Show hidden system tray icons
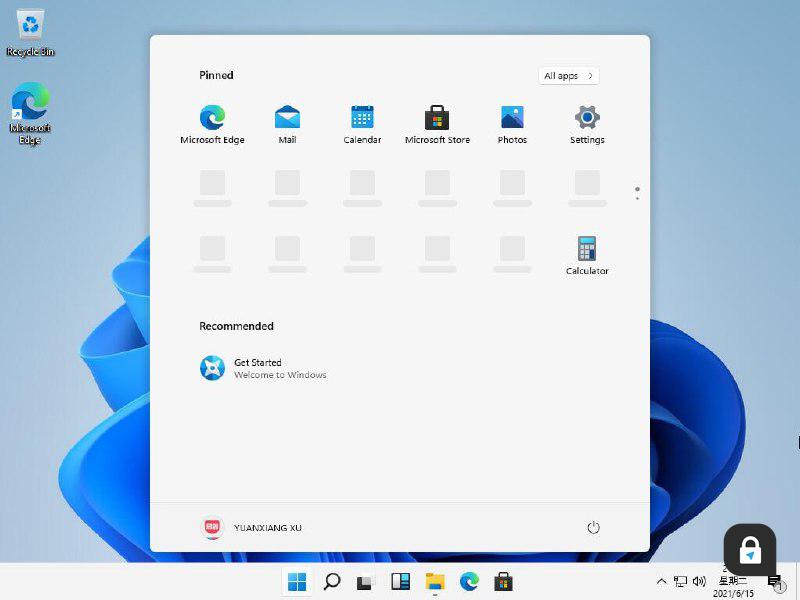 (661, 581)
